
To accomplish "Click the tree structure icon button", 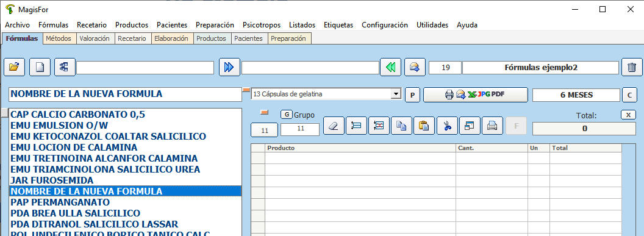I will [x=65, y=67].
